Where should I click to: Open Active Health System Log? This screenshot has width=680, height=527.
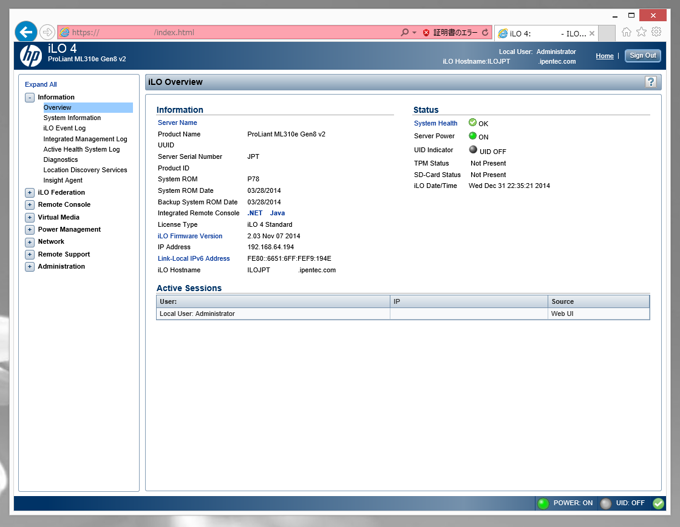tap(82, 149)
